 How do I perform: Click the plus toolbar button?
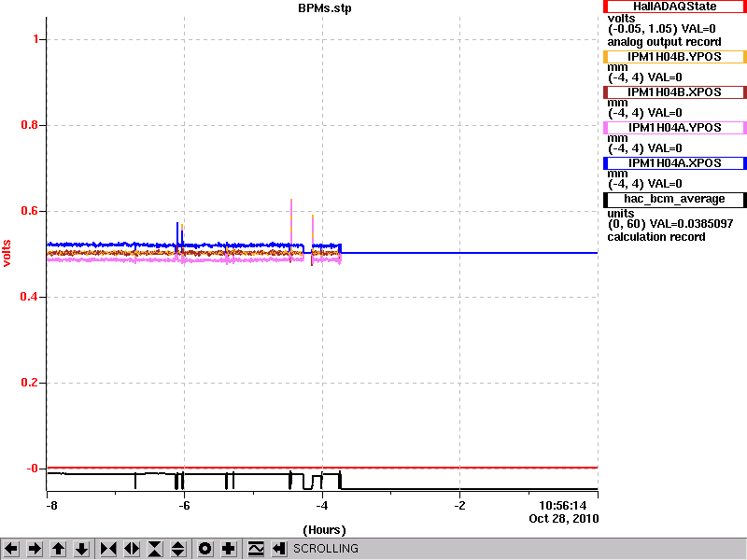tap(229, 549)
